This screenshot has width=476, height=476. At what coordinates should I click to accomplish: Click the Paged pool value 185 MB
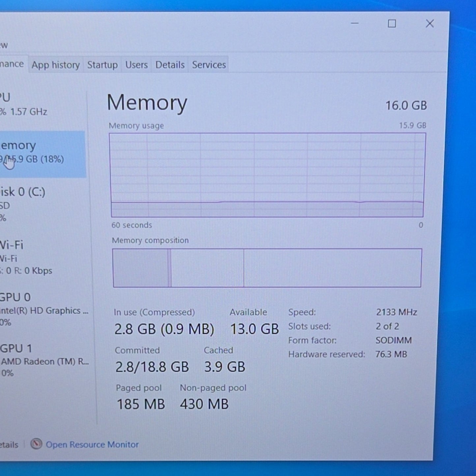[141, 404]
